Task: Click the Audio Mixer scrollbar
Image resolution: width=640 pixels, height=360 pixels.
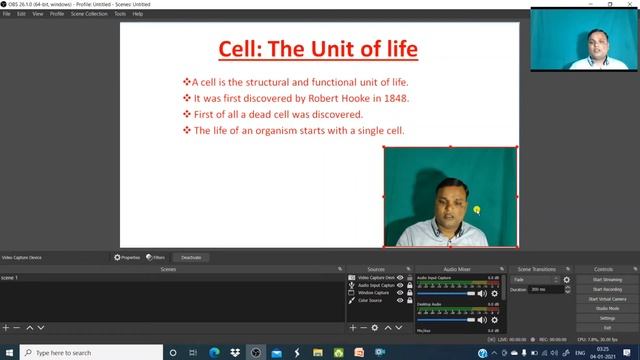Action: (x=504, y=287)
